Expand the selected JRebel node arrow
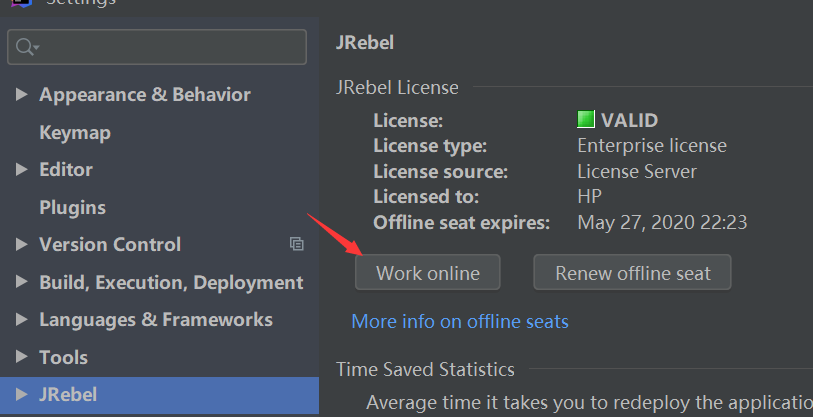Image resolution: width=813 pixels, height=417 pixels. tap(22, 395)
